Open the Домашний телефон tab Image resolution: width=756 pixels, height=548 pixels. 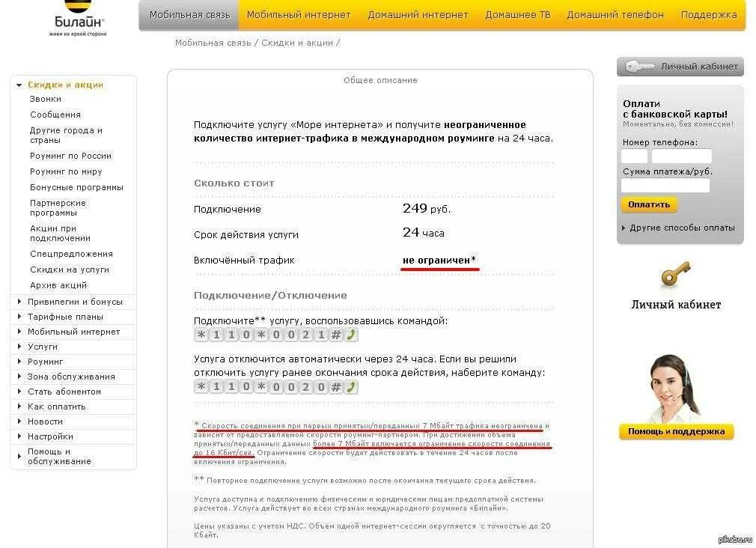[615, 15]
